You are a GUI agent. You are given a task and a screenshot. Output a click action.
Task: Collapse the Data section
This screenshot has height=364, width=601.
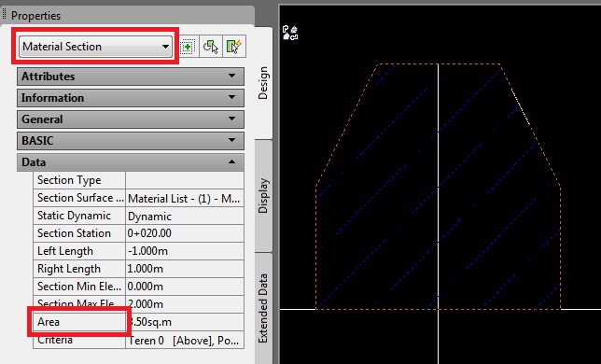click(x=131, y=162)
